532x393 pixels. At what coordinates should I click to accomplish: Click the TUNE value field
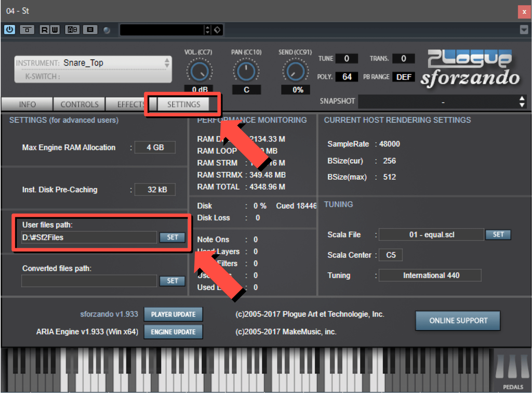tap(347, 58)
